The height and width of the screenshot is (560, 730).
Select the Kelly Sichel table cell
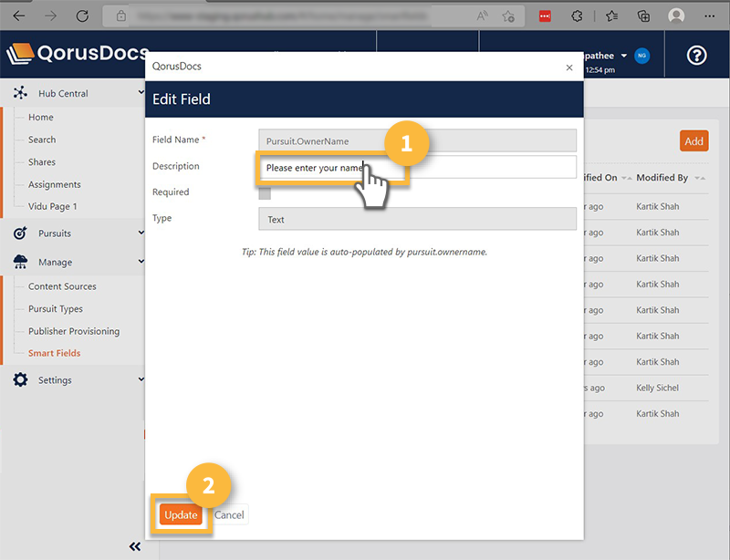pos(657,388)
